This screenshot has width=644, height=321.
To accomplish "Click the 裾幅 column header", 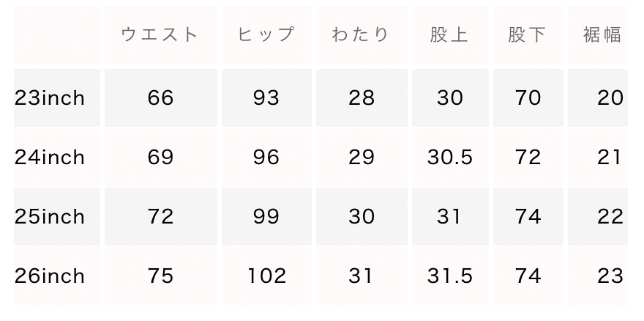I will pos(603,34).
